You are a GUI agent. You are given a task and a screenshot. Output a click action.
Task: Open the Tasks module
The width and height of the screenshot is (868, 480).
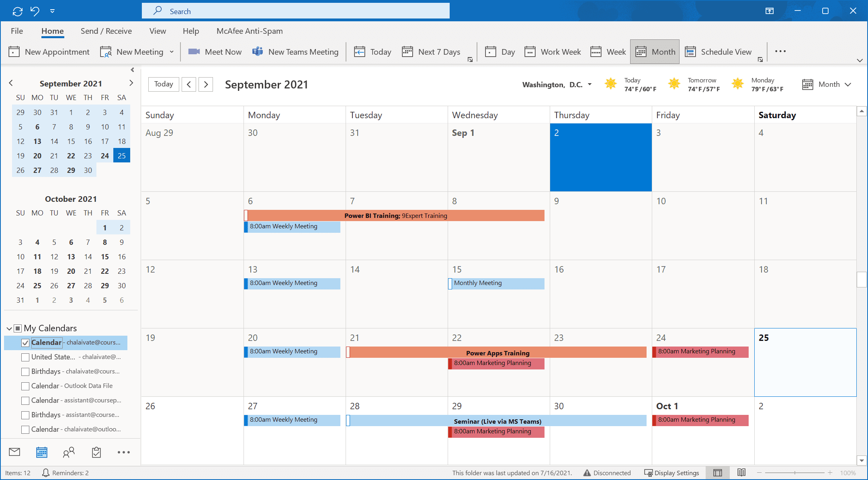[96, 452]
